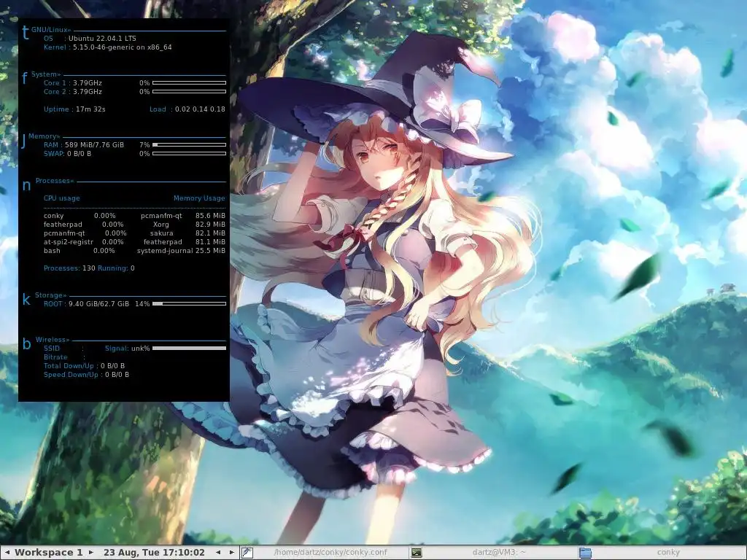Screen dimensions: 747x560
Task: Click the next window arrow after the clock
Action: click(x=231, y=553)
